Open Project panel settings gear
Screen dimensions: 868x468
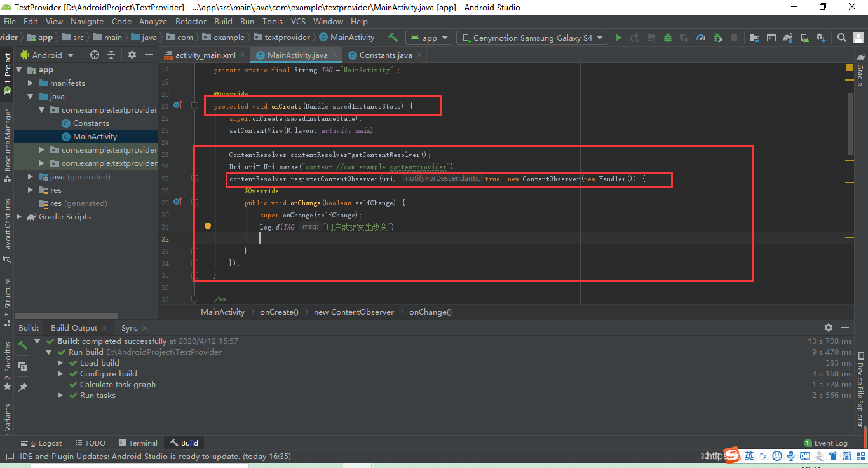(132, 55)
